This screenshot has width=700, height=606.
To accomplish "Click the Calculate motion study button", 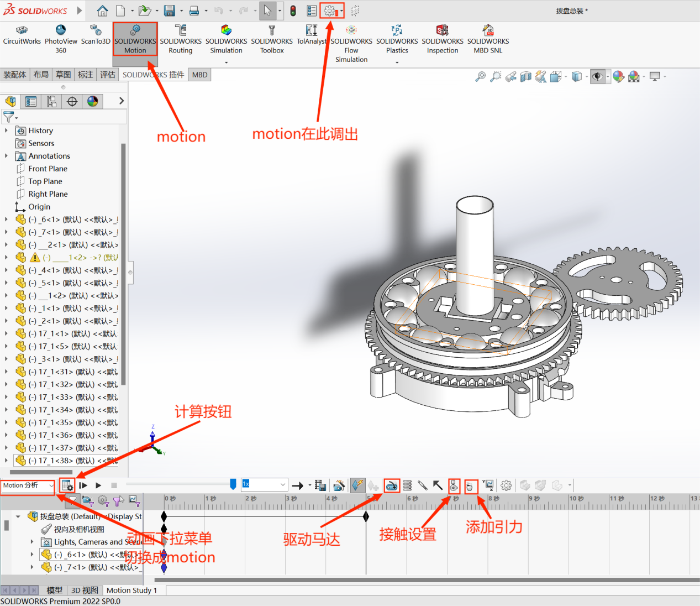I will point(67,485).
